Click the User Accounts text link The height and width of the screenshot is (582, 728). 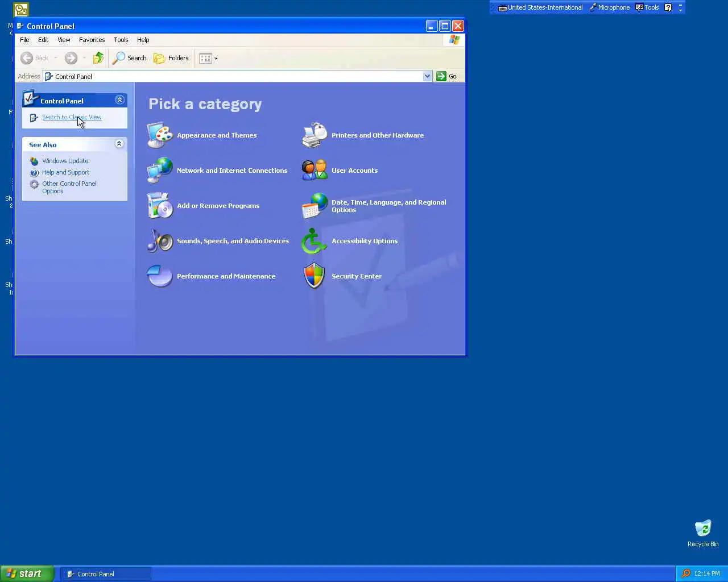pos(354,171)
